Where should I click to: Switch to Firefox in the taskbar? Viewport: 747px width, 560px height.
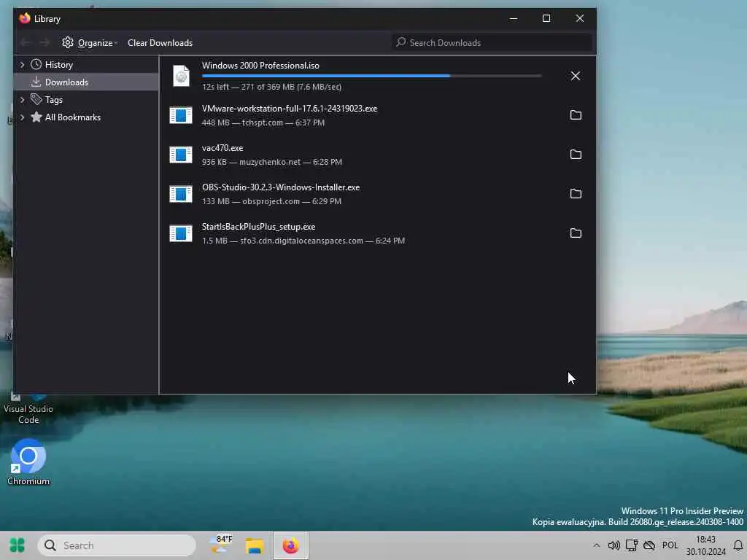[x=290, y=545]
